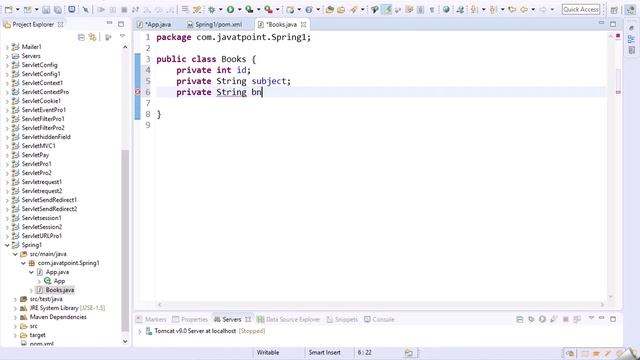Click status bar updates icon near 6 : 22
640x360 pixels.
[x=409, y=353]
